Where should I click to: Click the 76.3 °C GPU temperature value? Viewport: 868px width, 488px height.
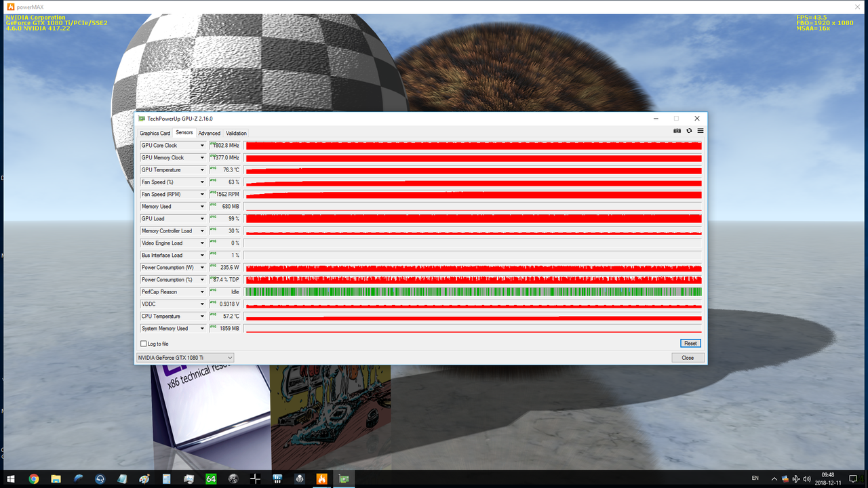tap(225, 170)
